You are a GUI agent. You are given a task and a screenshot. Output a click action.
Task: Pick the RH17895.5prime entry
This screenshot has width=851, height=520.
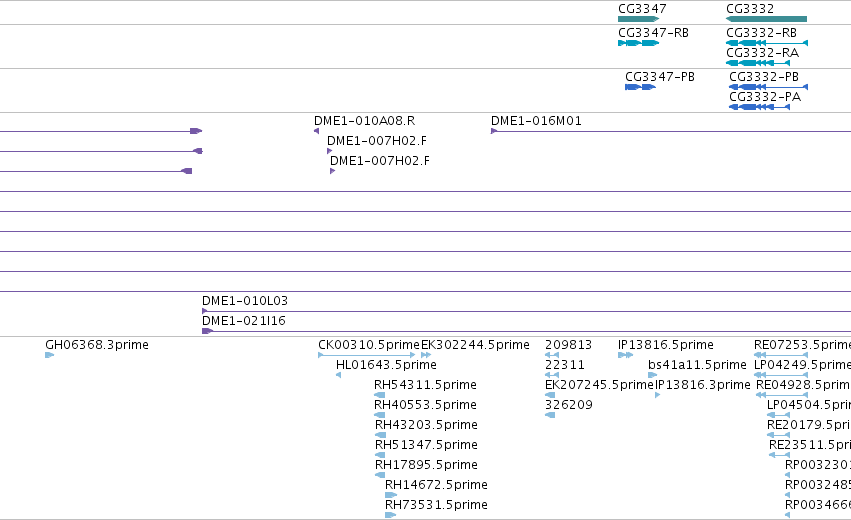(427, 465)
